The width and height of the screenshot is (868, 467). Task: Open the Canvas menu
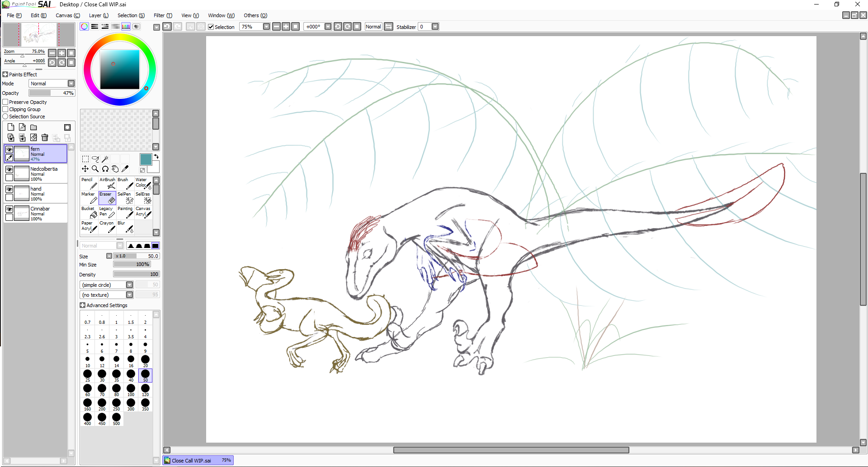click(67, 15)
